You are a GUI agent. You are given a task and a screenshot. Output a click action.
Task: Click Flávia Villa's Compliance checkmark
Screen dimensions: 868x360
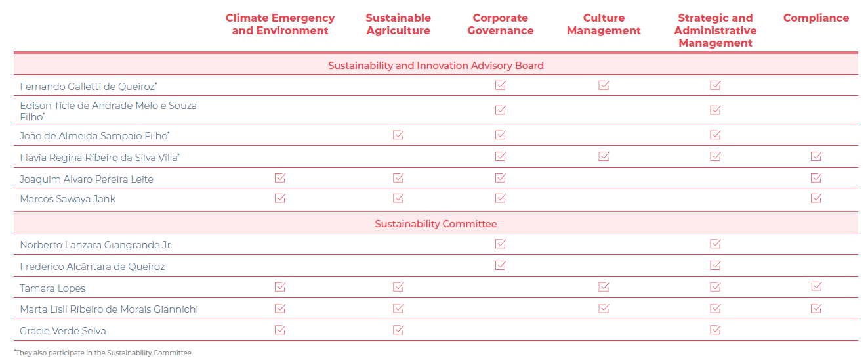(816, 156)
